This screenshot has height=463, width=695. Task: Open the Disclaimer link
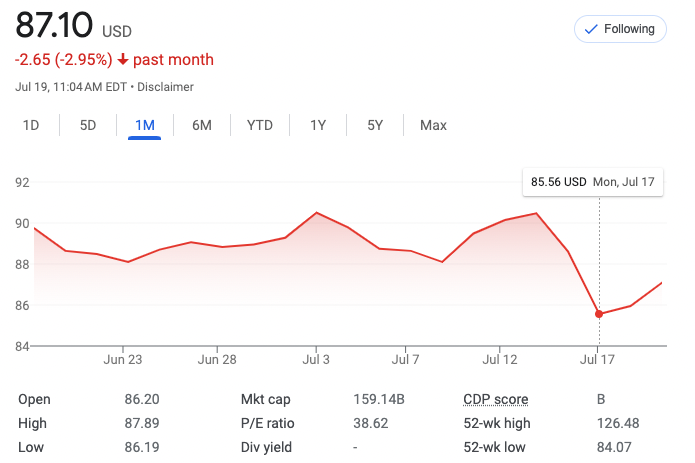pos(165,87)
